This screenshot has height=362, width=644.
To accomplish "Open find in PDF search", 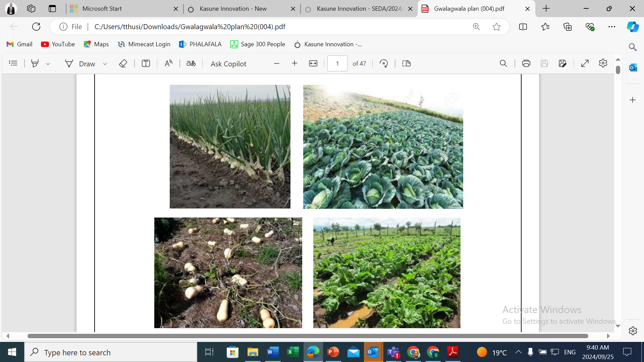I will point(503,63).
